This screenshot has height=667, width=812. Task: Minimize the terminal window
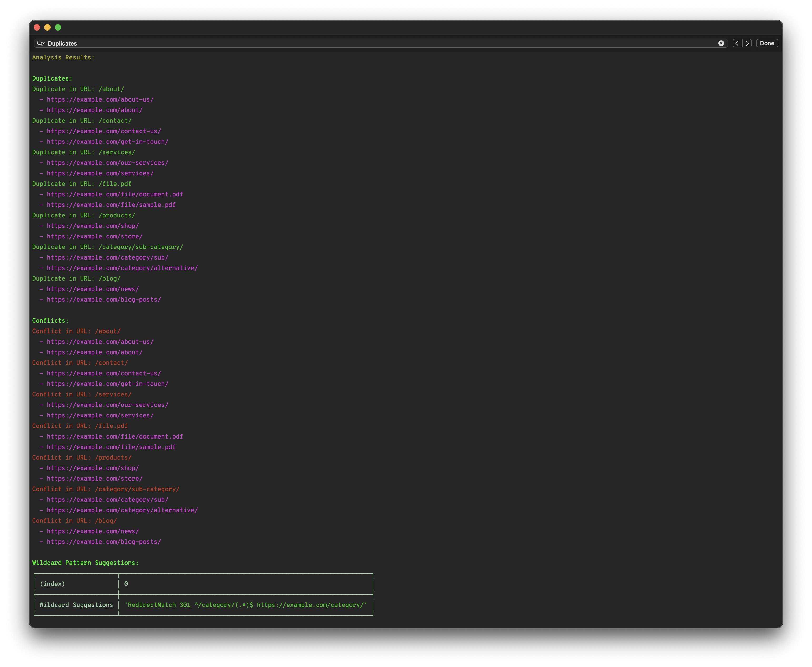tap(47, 27)
